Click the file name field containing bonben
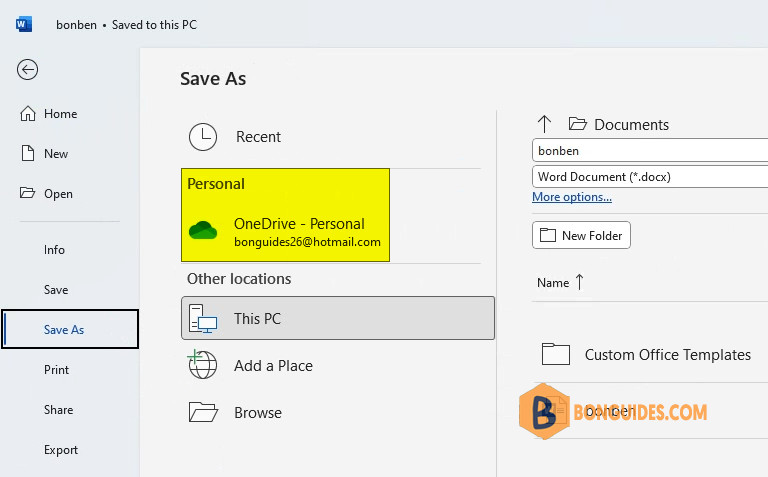768x477 pixels. click(650, 150)
